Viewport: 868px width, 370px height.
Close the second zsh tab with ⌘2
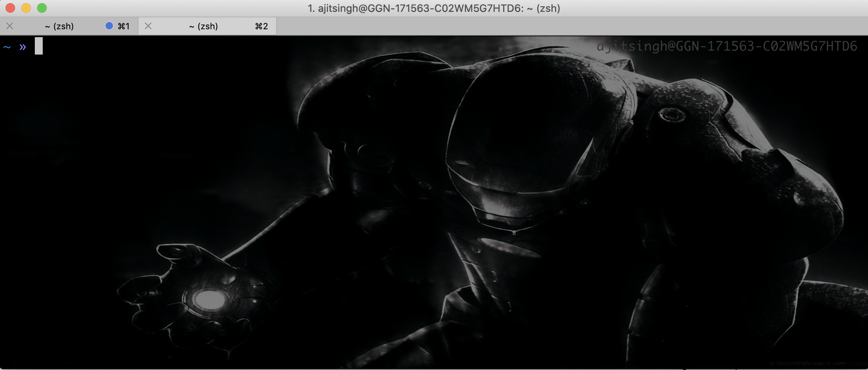[148, 26]
